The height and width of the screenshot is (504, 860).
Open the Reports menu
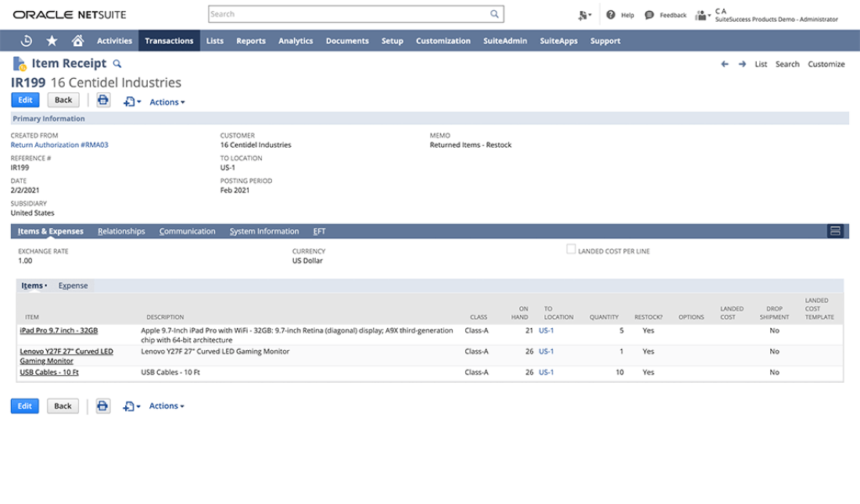pyautogui.click(x=251, y=41)
